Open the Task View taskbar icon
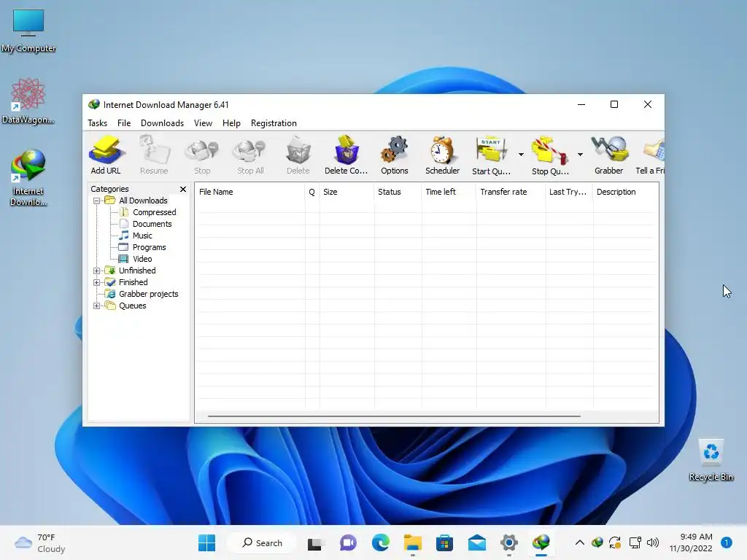Screen dimensions: 747x560 (x=314, y=542)
